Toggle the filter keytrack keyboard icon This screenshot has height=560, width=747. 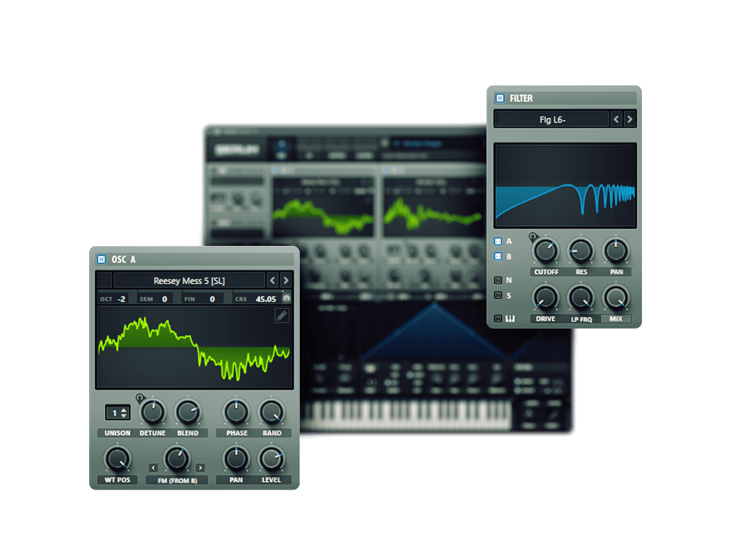[498, 319]
